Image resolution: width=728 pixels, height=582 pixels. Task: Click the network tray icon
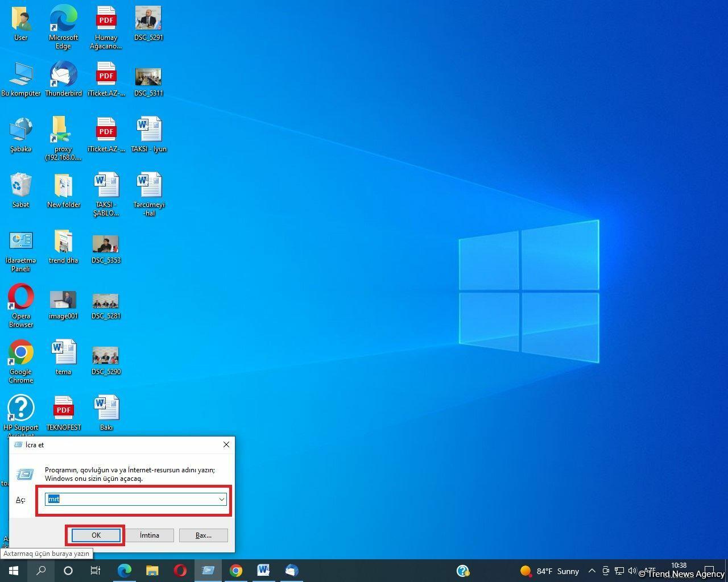click(619, 571)
